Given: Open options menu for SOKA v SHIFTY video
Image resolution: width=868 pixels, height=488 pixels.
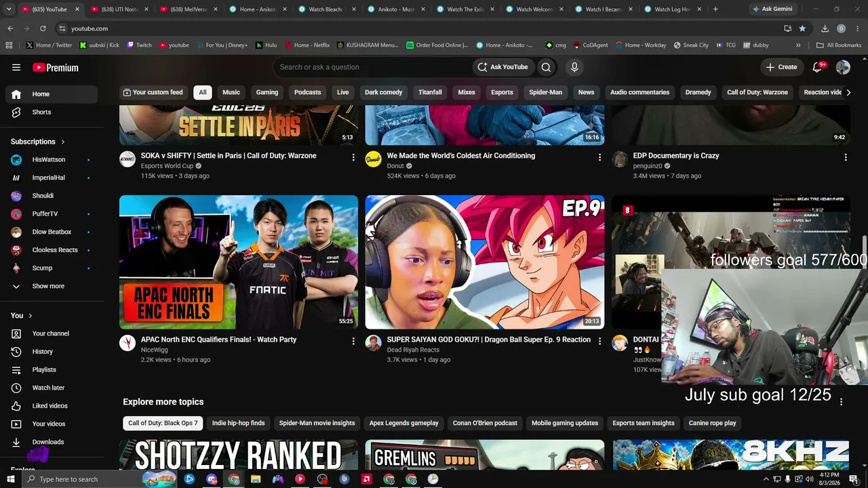Looking at the screenshot, I should pyautogui.click(x=353, y=157).
